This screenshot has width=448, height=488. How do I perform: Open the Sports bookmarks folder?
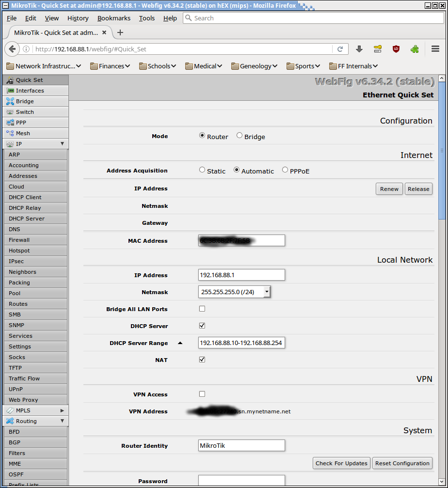click(303, 66)
